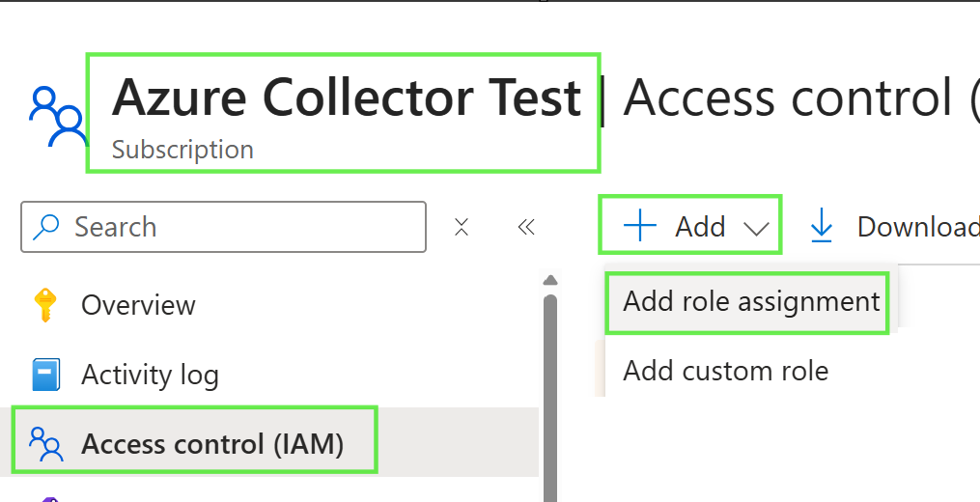Open the Overview page label

coord(138,305)
